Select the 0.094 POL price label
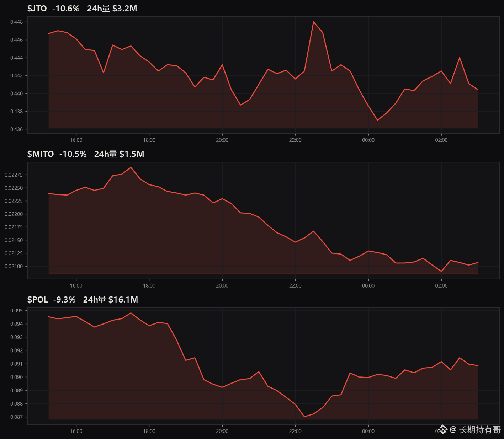 click(x=16, y=324)
